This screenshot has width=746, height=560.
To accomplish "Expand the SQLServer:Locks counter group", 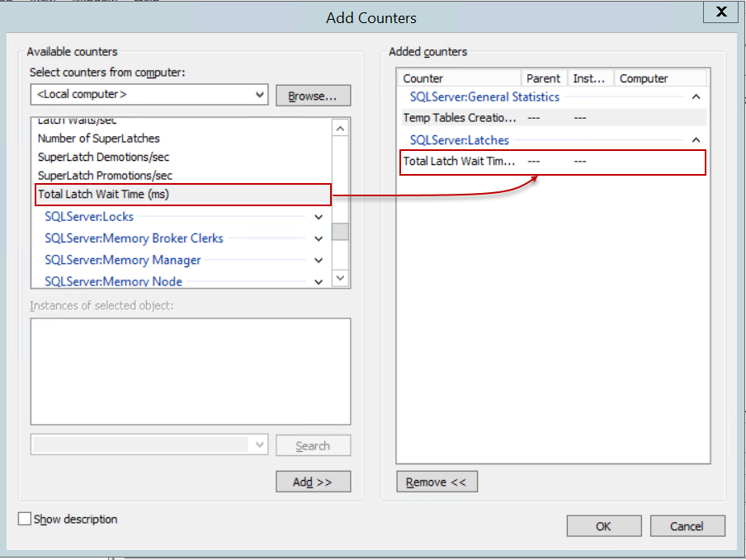I will [319, 217].
